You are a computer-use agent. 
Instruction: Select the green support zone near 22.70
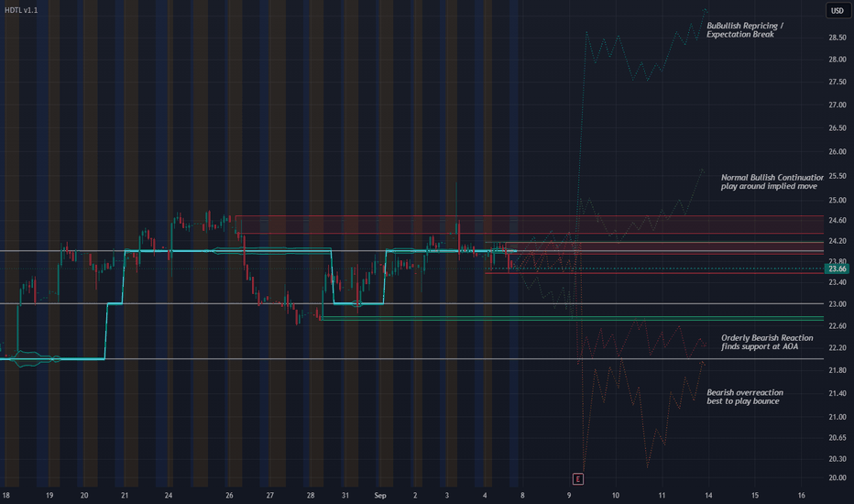pyautogui.click(x=573, y=318)
